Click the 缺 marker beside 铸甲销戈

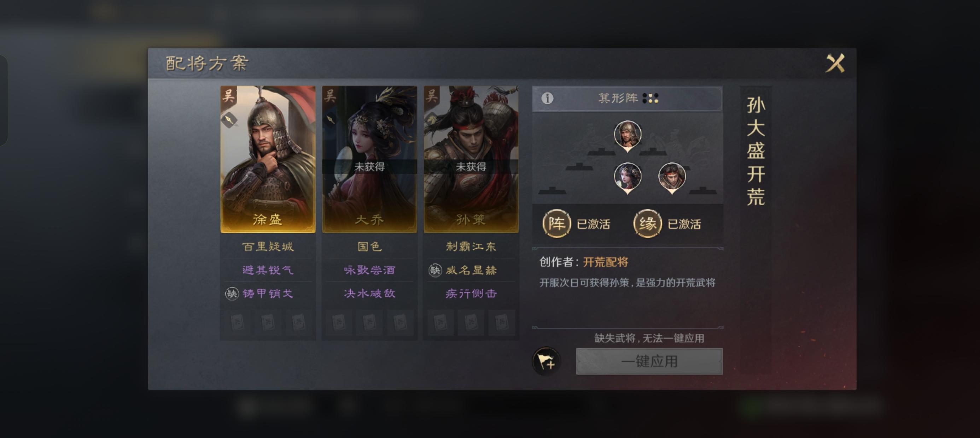pos(232,294)
